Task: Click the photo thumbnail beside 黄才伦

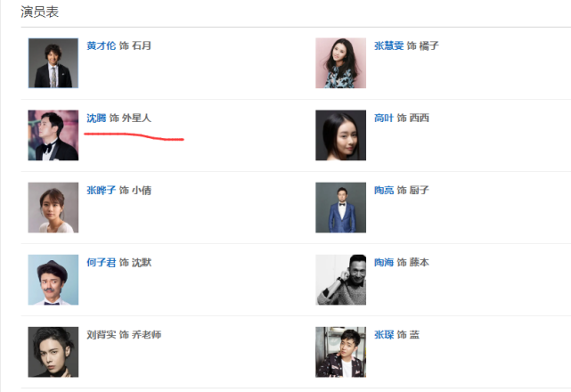Action: [53, 63]
